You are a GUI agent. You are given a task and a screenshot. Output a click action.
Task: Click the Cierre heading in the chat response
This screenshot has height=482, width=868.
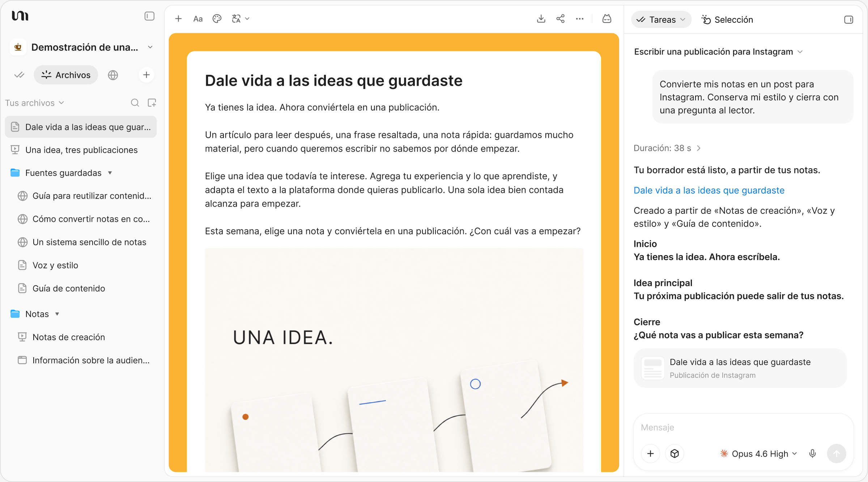647,322
